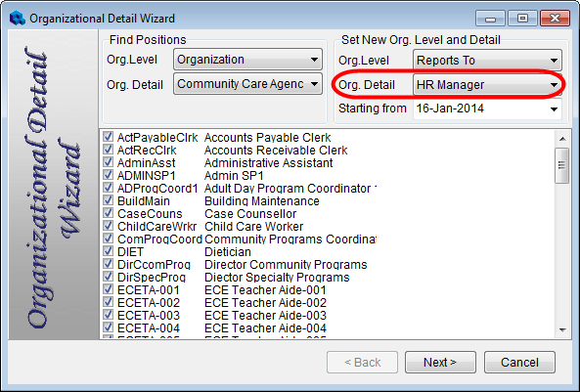
Task: Click the 16-Jan-2014 date field
Action: click(x=479, y=109)
